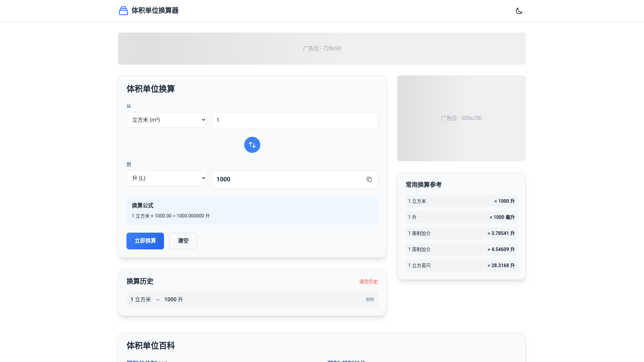Click the 换算公式 formula text
644x362 pixels.
pos(171,216)
